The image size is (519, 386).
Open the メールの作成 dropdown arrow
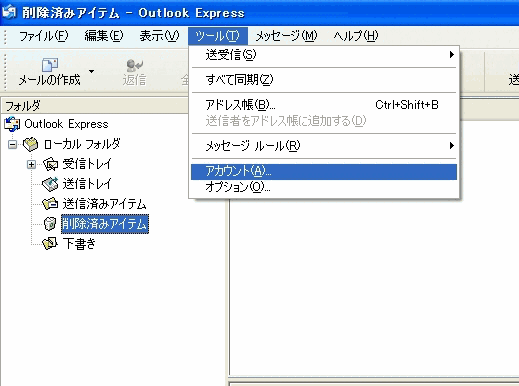[91, 71]
